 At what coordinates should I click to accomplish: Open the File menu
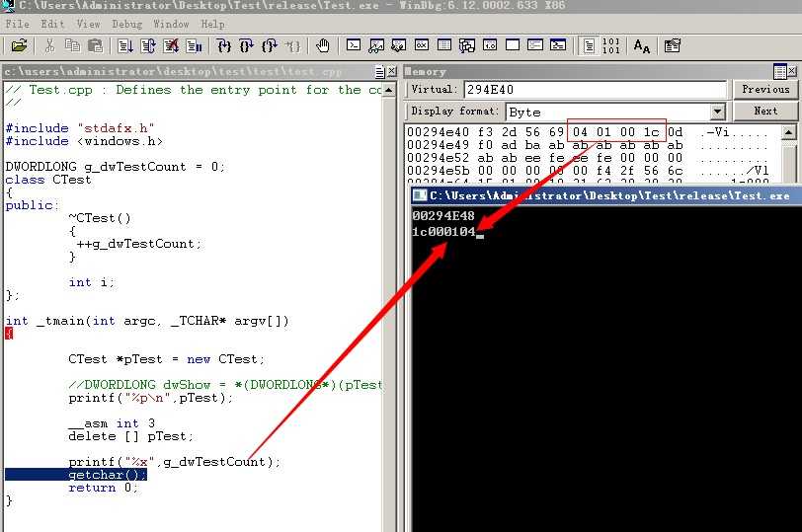18,24
